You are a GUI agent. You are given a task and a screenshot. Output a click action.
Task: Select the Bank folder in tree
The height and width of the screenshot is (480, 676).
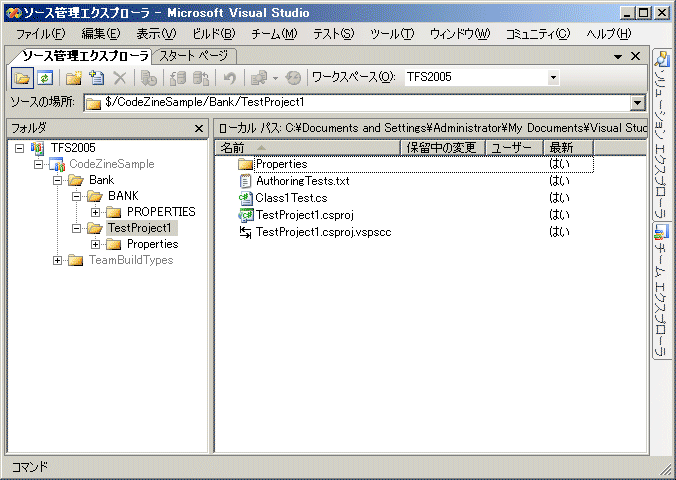click(101, 180)
